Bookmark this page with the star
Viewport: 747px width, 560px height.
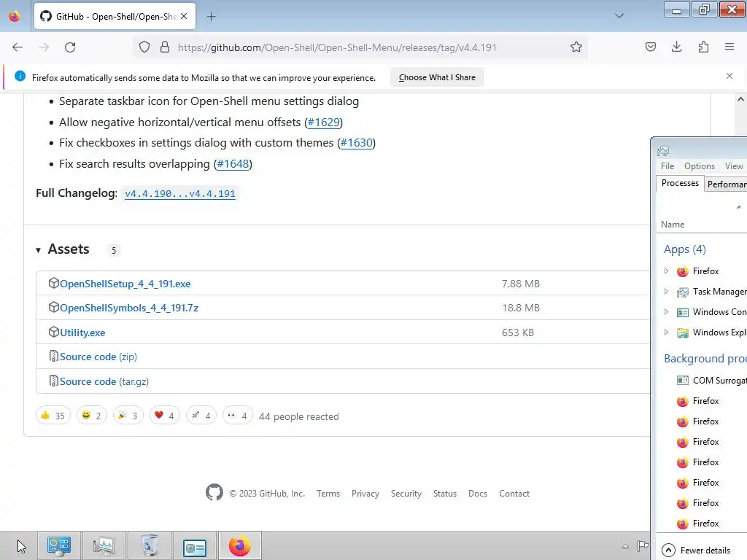[x=576, y=47]
